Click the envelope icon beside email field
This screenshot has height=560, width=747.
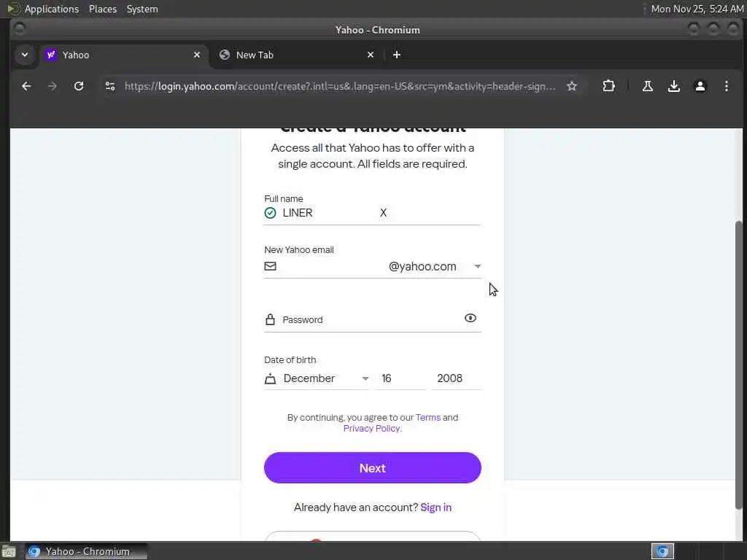point(270,266)
